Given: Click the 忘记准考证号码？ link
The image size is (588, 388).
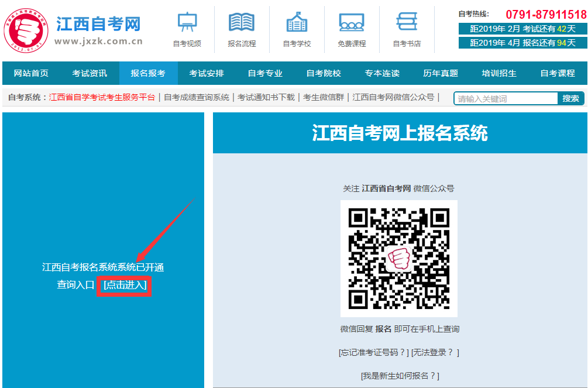Looking at the screenshot, I should coord(374,352).
